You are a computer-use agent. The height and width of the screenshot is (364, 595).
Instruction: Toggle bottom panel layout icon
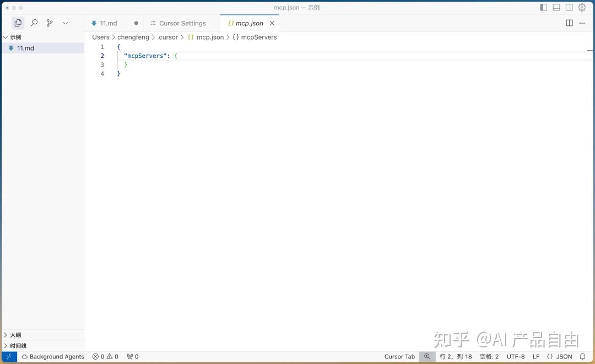pos(556,7)
